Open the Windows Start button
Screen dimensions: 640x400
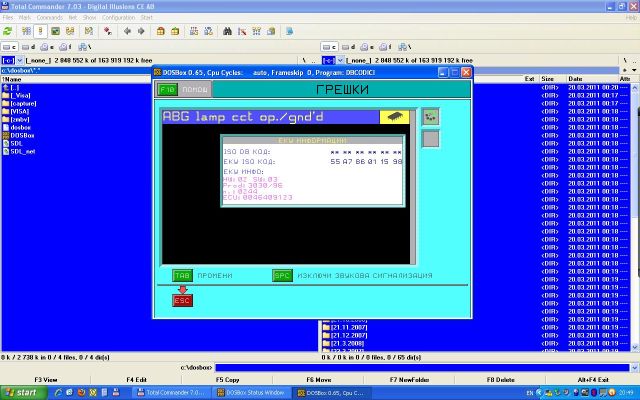point(21,393)
